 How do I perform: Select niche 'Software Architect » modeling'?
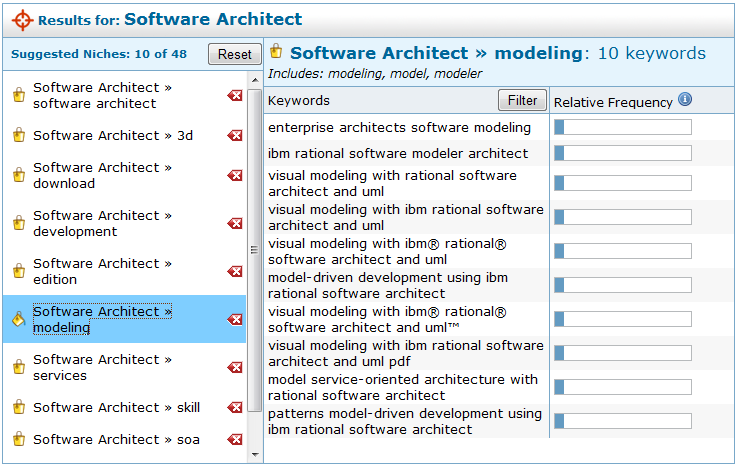tap(102, 320)
